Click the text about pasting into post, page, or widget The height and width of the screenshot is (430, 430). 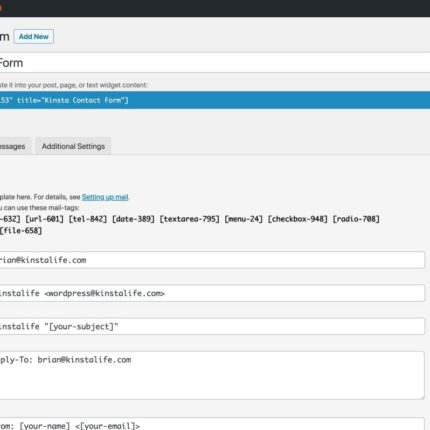coord(73,85)
